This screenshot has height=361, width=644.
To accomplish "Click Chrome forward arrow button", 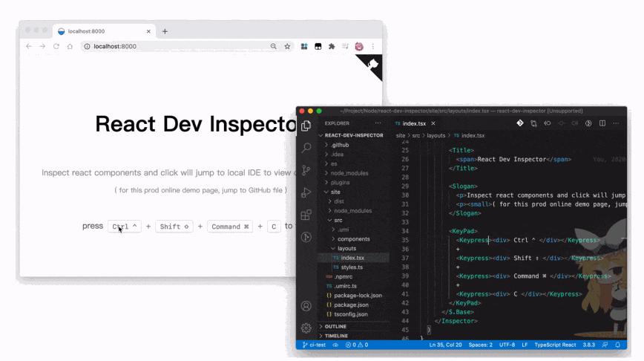I will (x=42, y=47).
